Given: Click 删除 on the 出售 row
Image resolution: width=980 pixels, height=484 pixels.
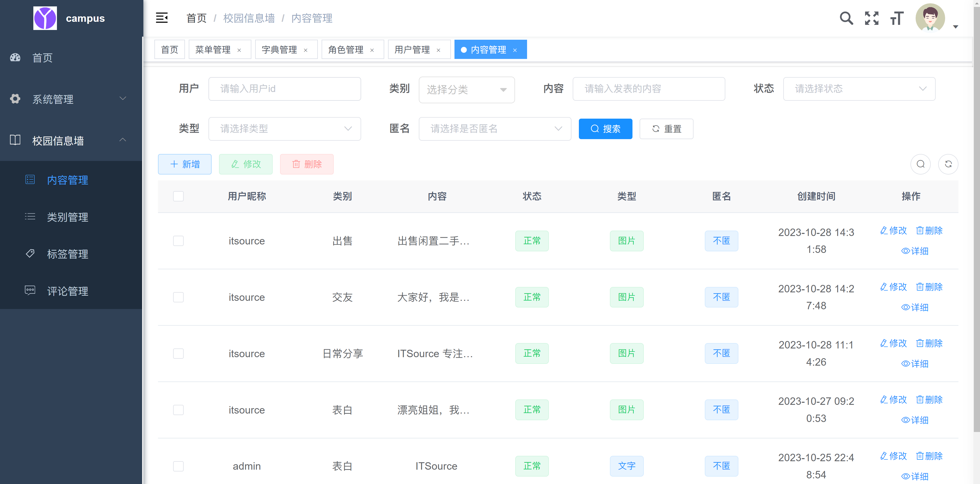Looking at the screenshot, I should pos(929,231).
